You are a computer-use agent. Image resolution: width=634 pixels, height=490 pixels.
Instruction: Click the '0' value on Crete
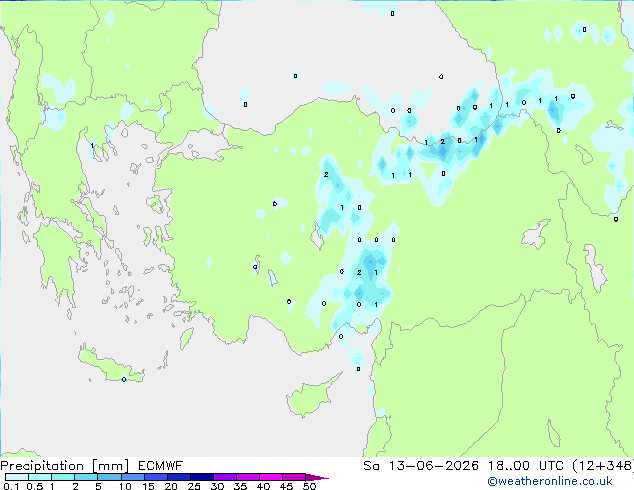pos(124,379)
